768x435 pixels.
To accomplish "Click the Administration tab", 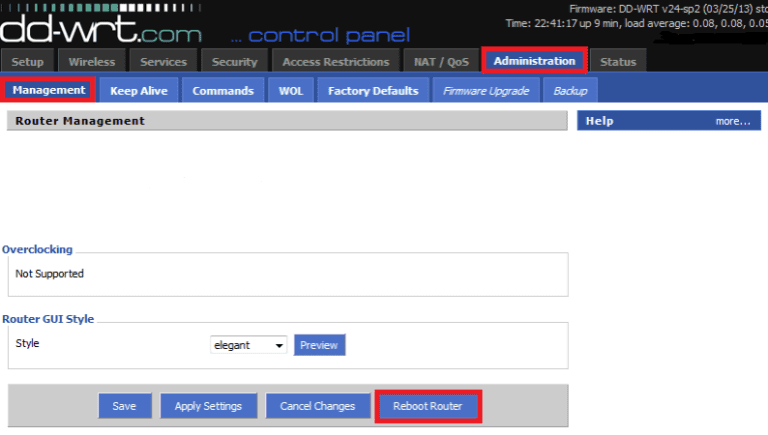I will 534,61.
